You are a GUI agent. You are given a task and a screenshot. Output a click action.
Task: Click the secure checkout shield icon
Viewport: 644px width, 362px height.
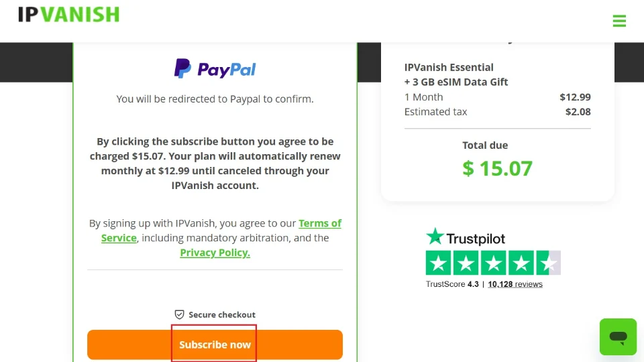179,314
